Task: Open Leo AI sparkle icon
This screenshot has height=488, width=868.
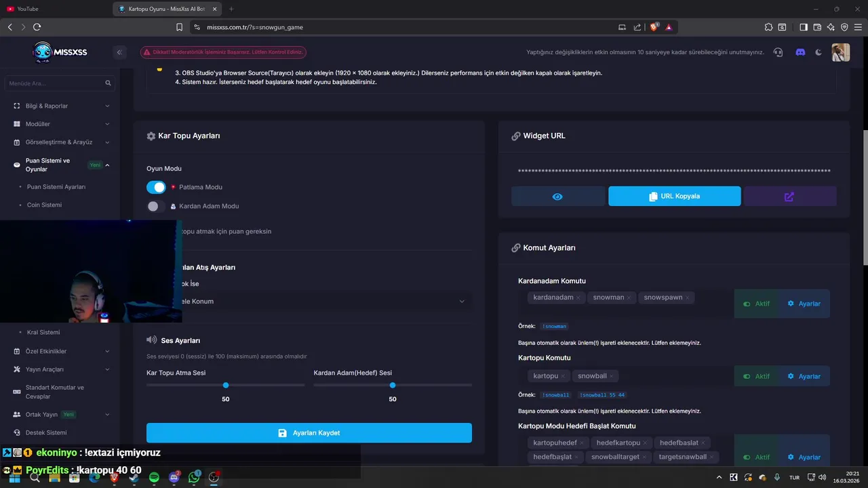Action: pyautogui.click(x=831, y=27)
